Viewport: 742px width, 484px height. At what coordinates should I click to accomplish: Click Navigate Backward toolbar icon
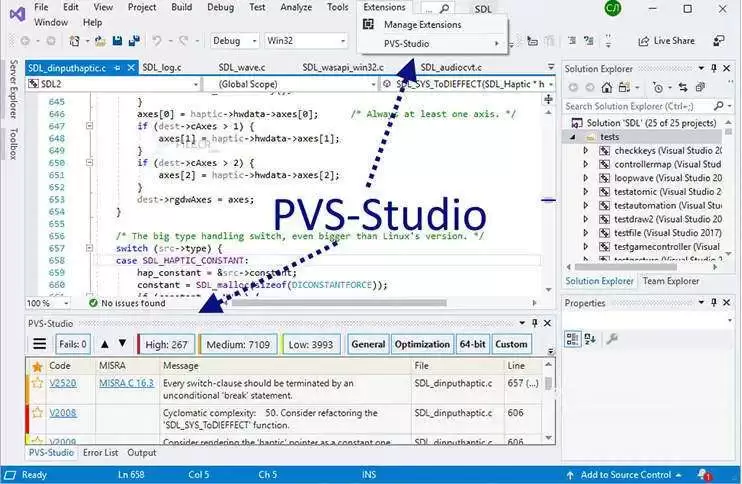point(25,41)
